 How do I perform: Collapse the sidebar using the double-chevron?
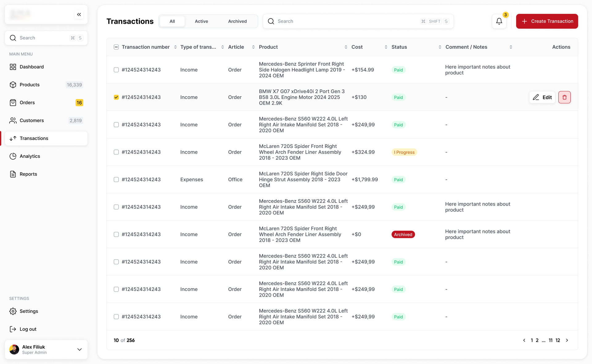pyautogui.click(x=79, y=14)
